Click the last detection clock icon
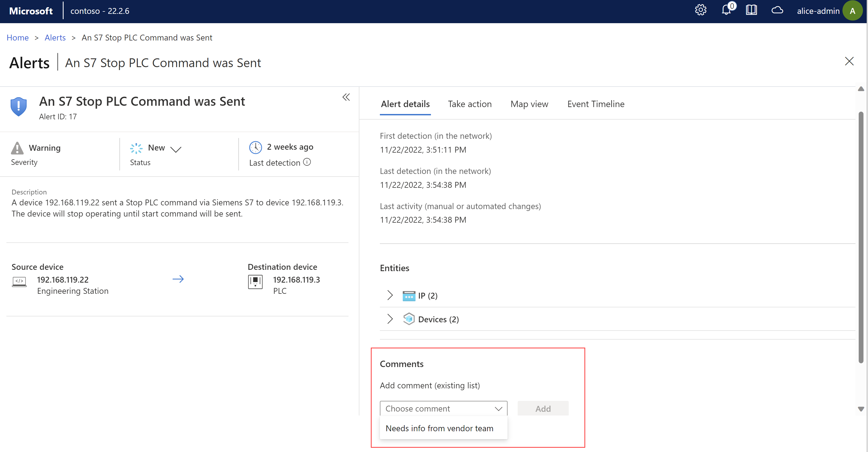Screen dimensions: 868x452 (255, 146)
